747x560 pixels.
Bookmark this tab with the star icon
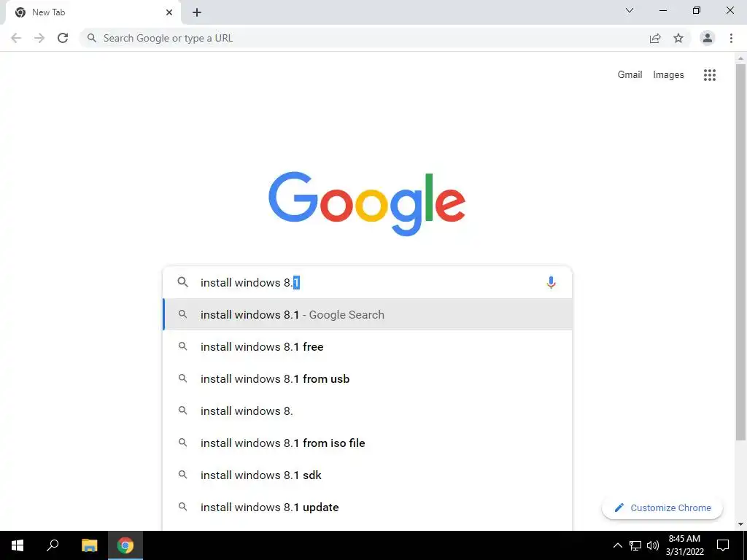click(678, 38)
